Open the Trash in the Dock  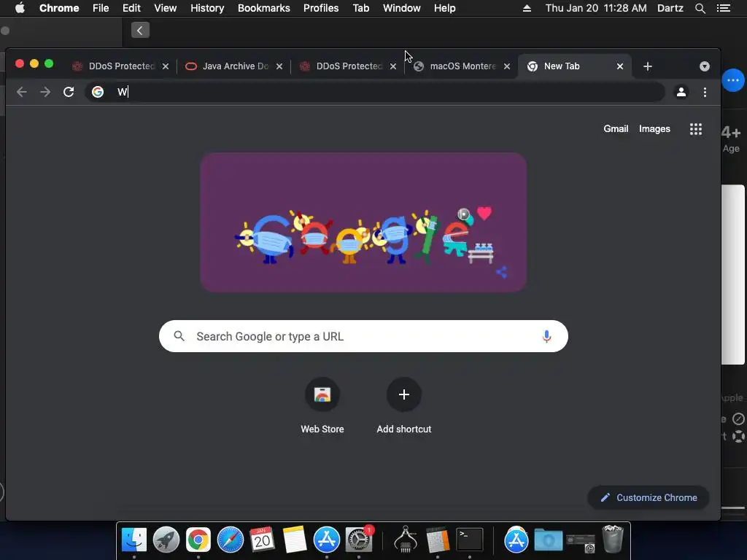coord(613,539)
